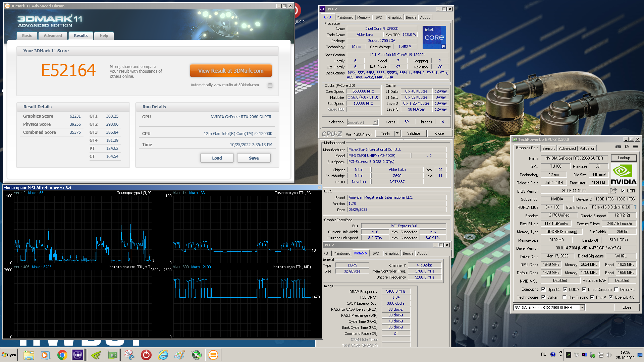This screenshot has height=362, width=644.
Task: Open the Bench tab in the upper CPU-Z window
Action: coord(411,17)
